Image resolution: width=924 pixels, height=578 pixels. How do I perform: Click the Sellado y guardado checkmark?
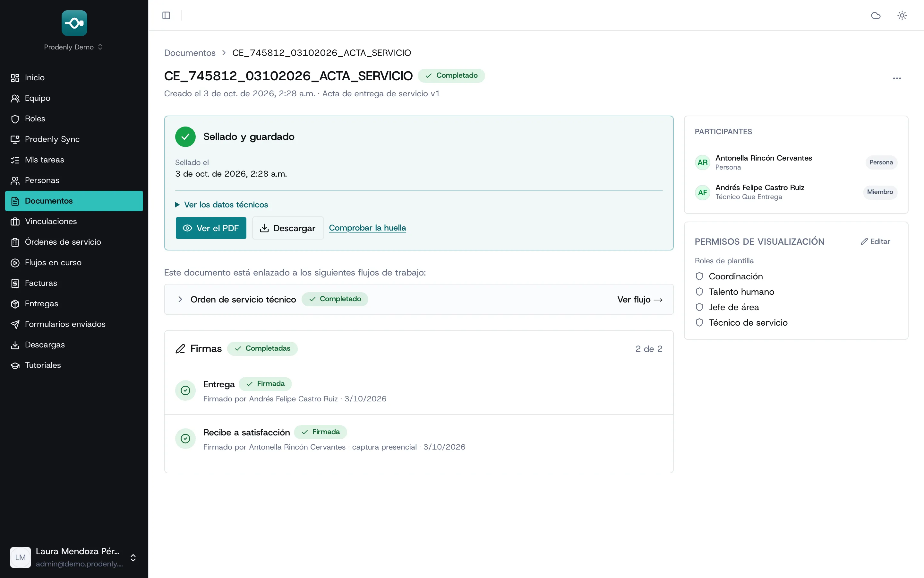click(x=185, y=137)
